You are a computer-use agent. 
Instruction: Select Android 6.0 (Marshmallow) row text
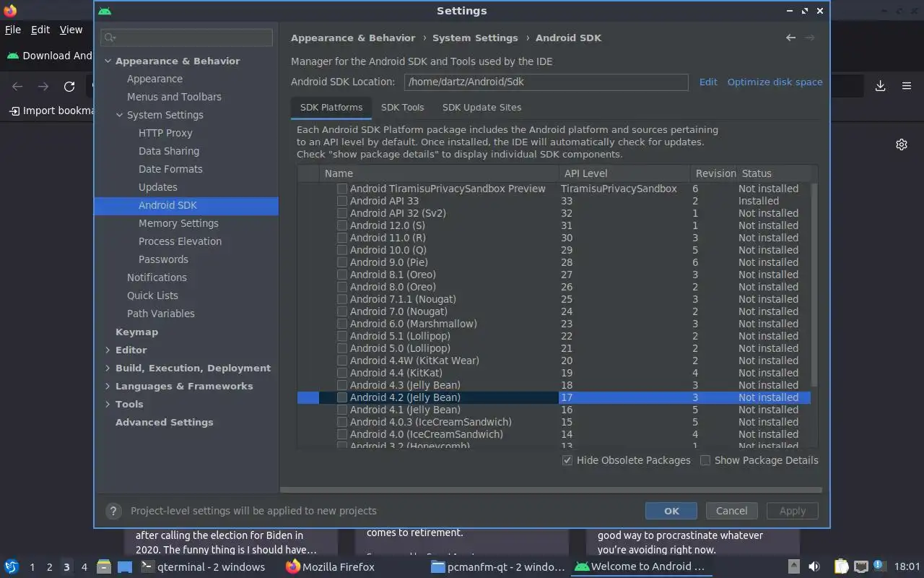tap(413, 324)
